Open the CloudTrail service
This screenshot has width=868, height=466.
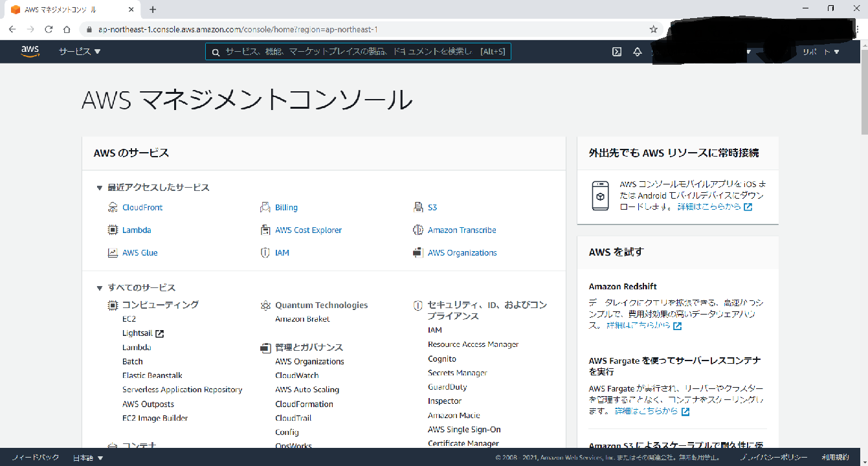pyautogui.click(x=293, y=418)
